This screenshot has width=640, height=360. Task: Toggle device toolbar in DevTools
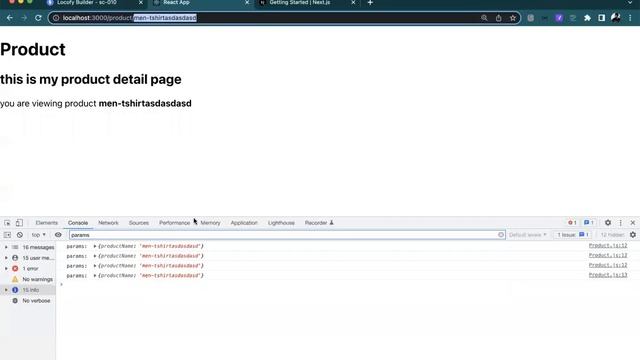pos(19,223)
